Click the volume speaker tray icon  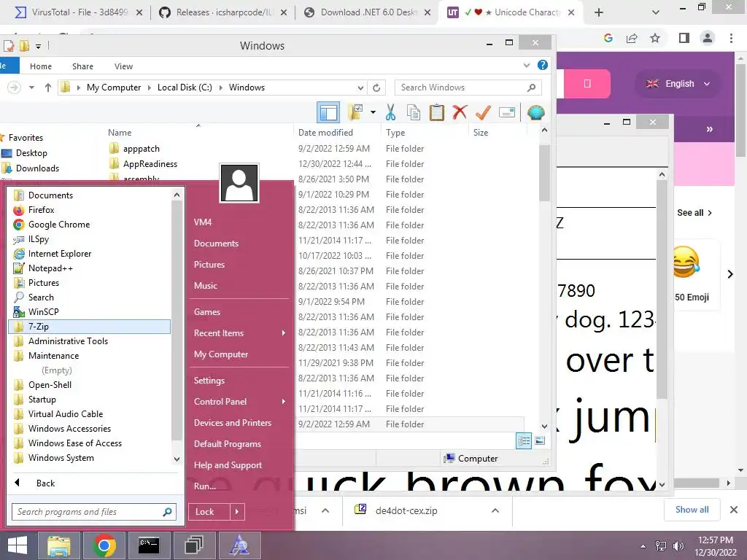click(678, 546)
